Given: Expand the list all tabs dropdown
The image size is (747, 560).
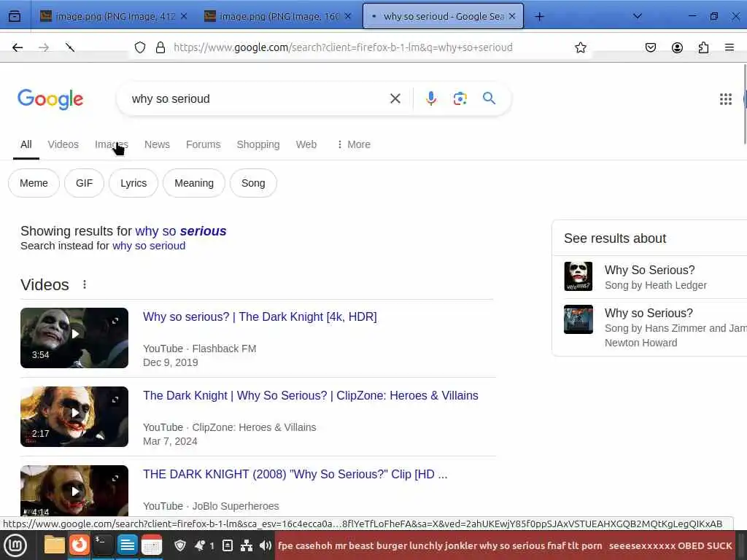Looking at the screenshot, I should pyautogui.click(x=638, y=16).
